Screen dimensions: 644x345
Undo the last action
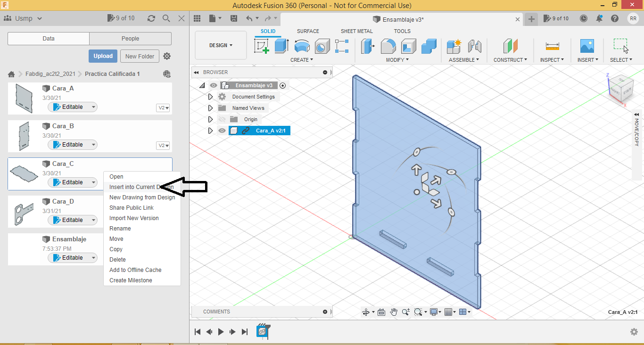249,18
